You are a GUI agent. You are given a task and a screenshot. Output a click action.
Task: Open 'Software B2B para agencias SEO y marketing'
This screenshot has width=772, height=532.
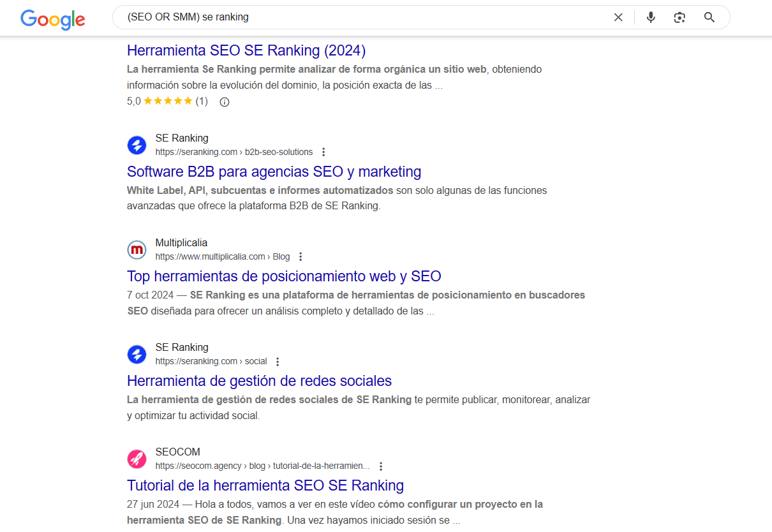(x=274, y=172)
